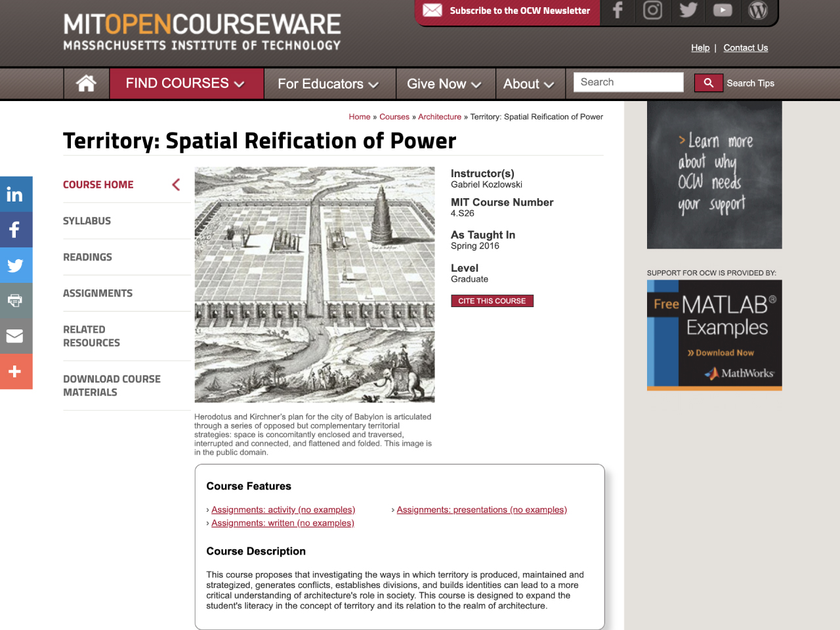Open the 'Learn more about why OCW needs your support' banner
Screen dimensions: 840x630
coord(714,175)
